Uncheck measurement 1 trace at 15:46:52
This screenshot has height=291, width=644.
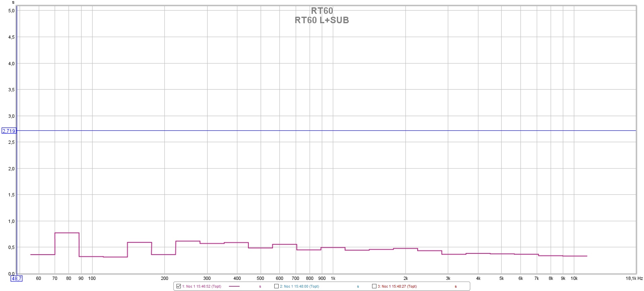point(178,286)
